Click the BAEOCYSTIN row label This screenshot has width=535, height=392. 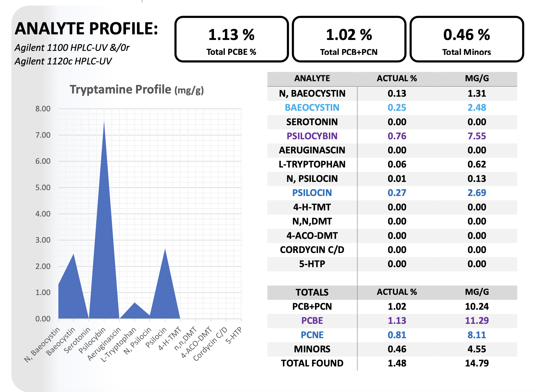coord(312,108)
